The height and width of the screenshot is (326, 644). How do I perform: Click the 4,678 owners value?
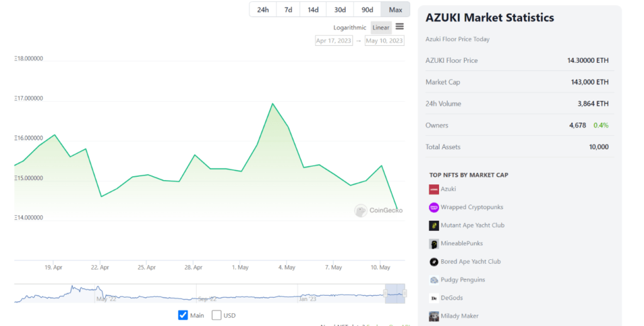point(577,125)
